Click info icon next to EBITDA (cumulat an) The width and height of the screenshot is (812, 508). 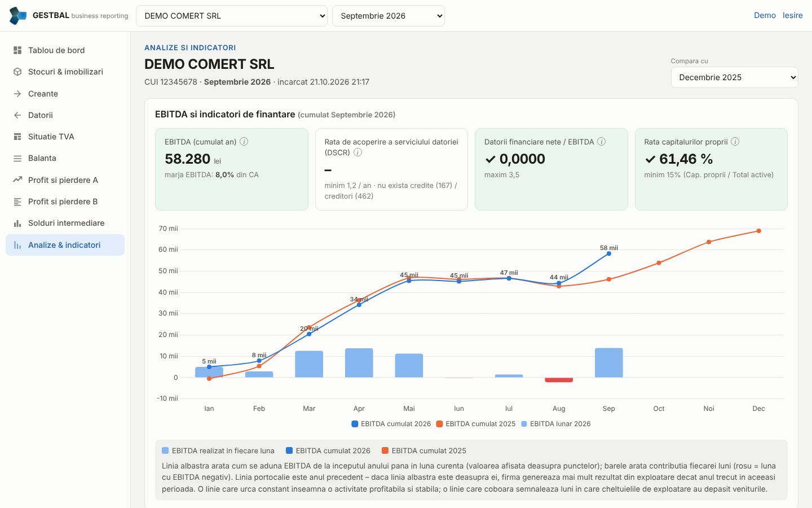(244, 142)
